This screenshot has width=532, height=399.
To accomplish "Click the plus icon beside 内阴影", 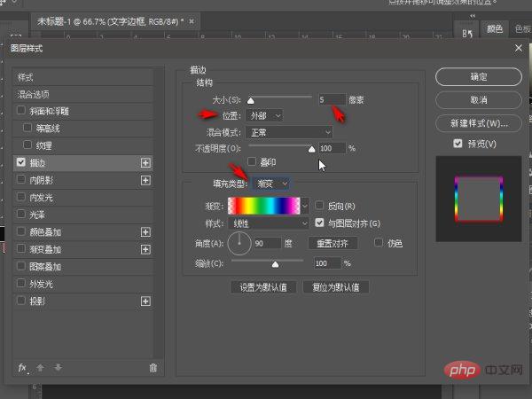I will tap(145, 181).
